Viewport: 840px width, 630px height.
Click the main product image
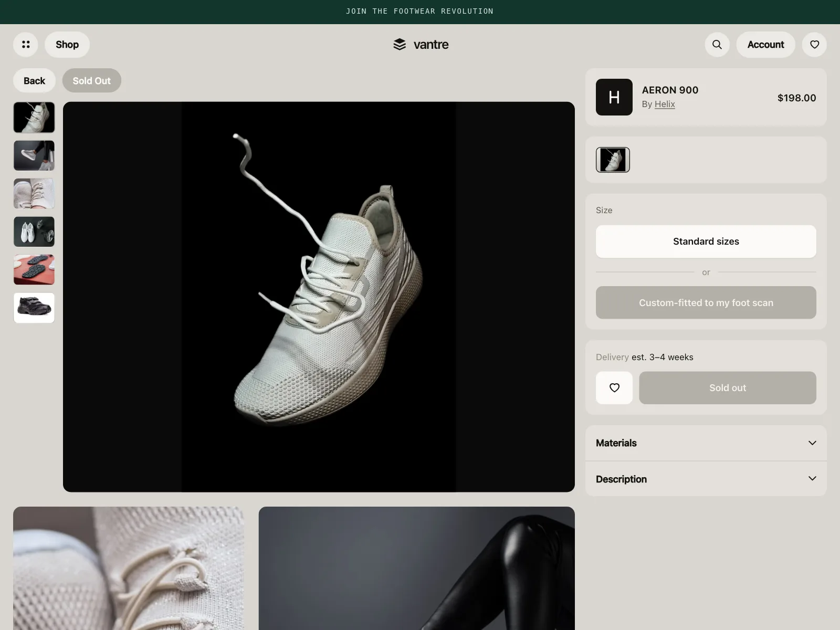point(319,297)
